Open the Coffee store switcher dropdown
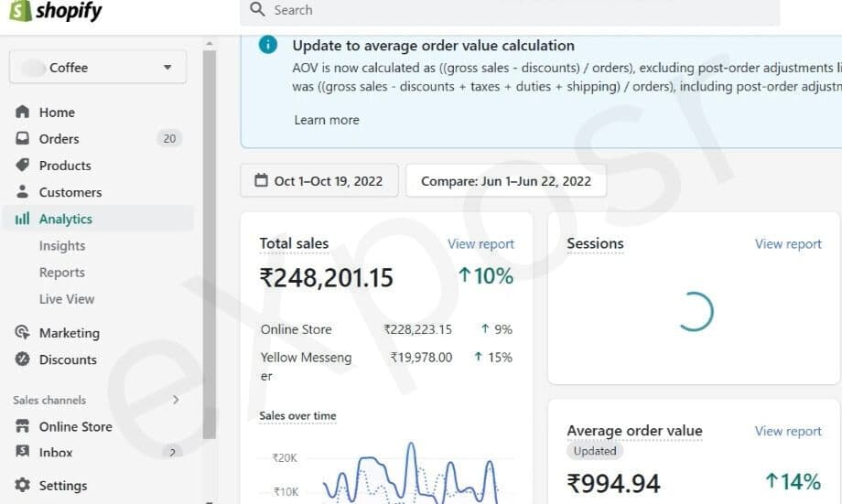Screen dimensions: 842x504 point(98,68)
